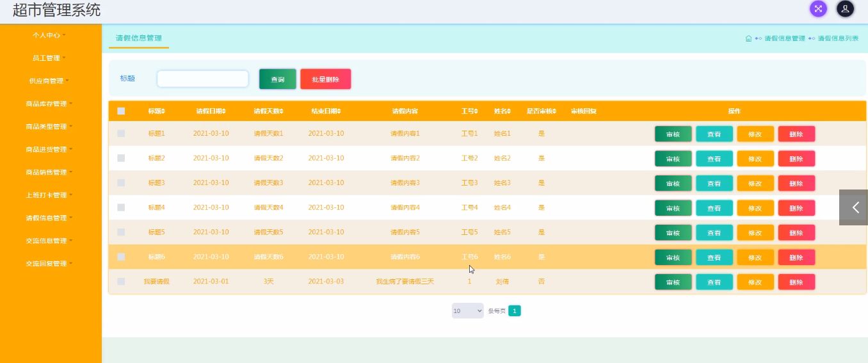Expand the 请假信息管理 sidebar menu
Screen dimensions: 868x363
(50, 218)
